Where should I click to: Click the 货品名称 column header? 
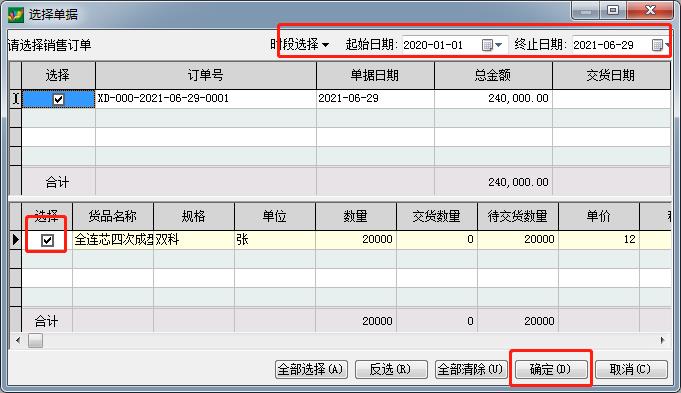pyautogui.click(x=113, y=216)
